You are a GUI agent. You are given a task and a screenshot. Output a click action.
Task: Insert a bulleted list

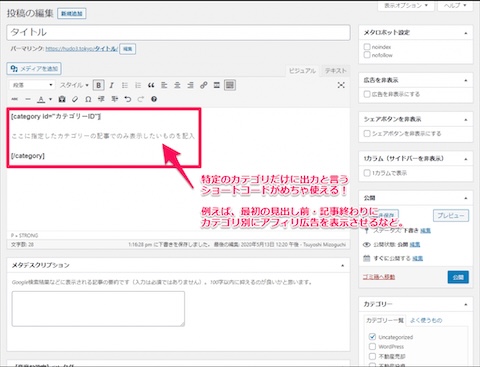coord(125,85)
